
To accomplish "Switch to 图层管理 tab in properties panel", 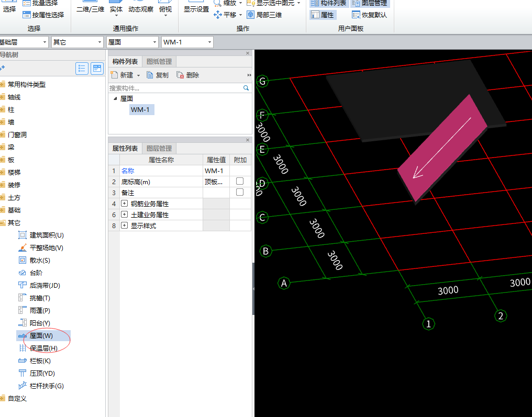I will click(159, 149).
